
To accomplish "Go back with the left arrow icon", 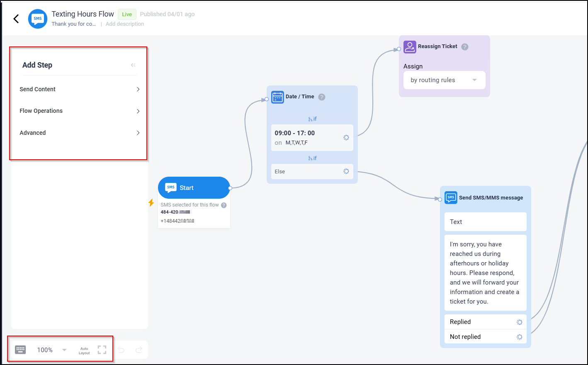I will tap(16, 19).
